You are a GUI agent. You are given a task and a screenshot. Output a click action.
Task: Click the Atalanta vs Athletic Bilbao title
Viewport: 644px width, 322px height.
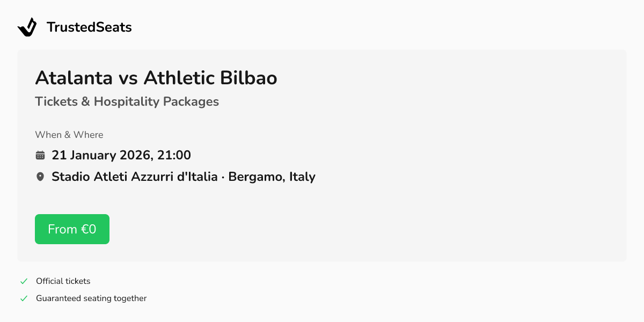(156, 78)
